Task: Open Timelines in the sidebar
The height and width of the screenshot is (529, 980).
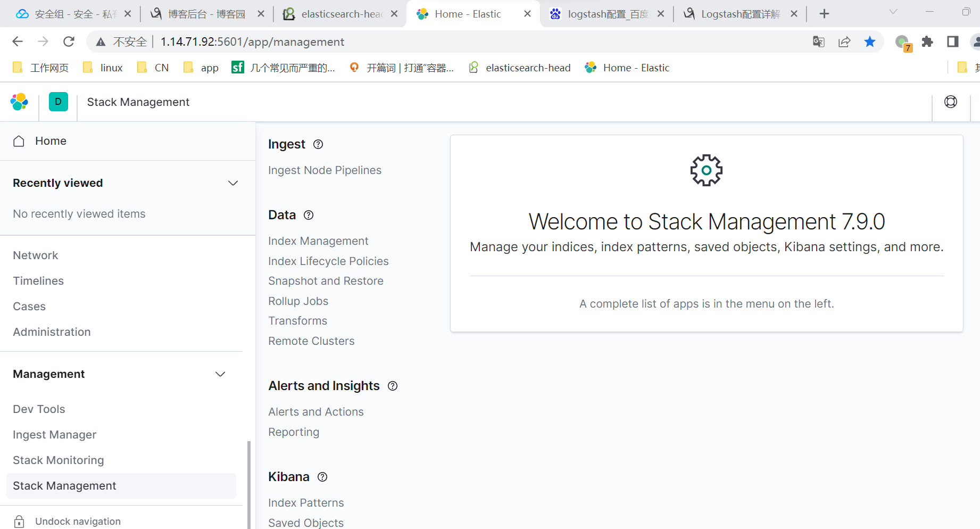Action: click(38, 281)
